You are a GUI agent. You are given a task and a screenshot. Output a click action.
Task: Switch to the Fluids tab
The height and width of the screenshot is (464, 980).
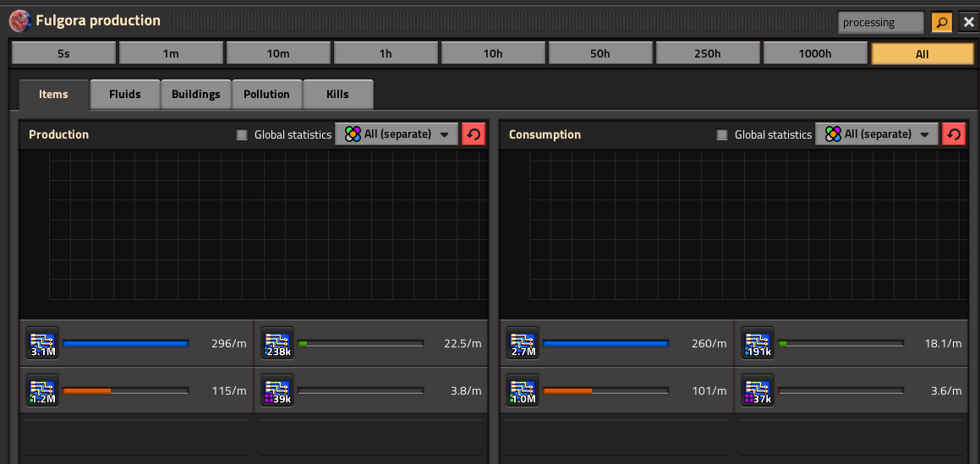pyautogui.click(x=124, y=95)
